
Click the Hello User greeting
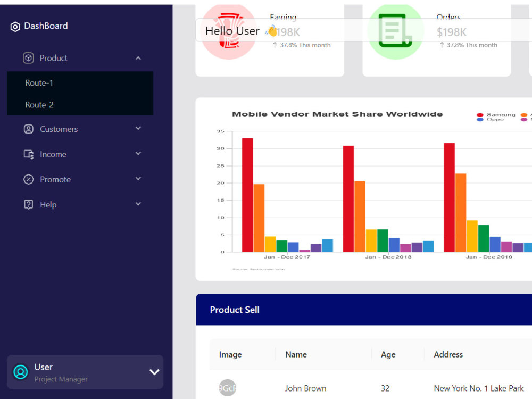click(x=232, y=31)
